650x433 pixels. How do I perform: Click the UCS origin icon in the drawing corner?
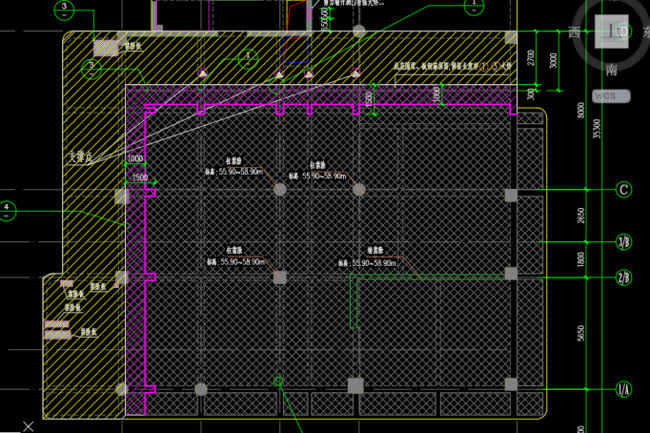[30, 425]
